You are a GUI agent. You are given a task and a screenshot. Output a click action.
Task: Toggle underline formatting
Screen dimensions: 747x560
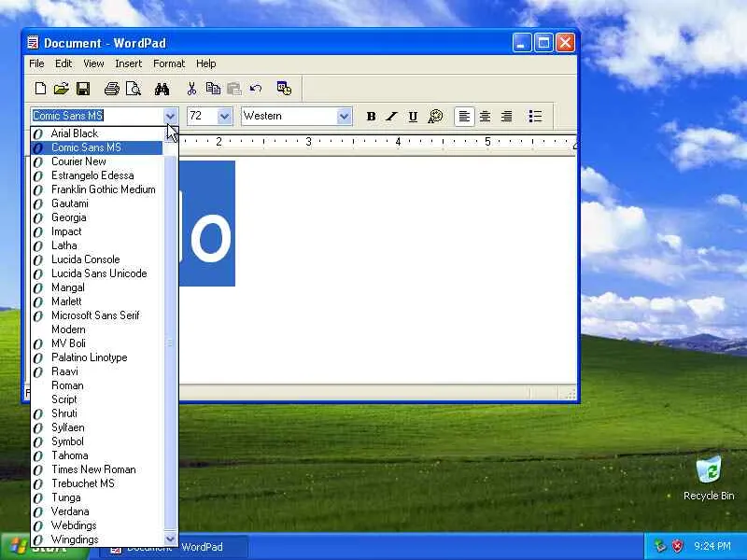[413, 116]
